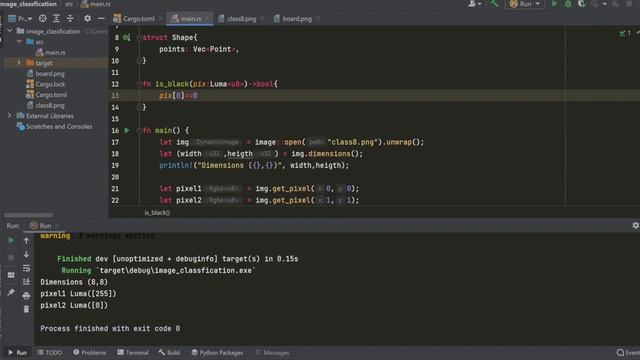This screenshot has height=360, width=640.
Task: Toggle Scroll to End in Run console
Action: pos(26,282)
